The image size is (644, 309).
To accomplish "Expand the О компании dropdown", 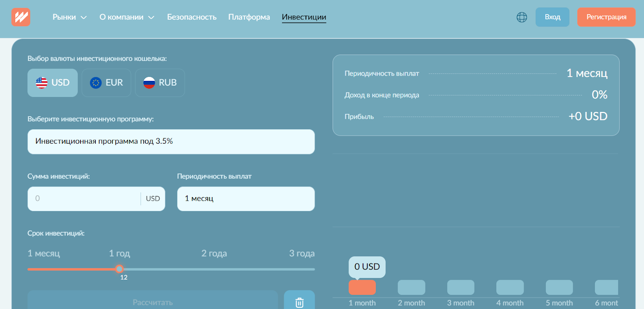I will [127, 17].
